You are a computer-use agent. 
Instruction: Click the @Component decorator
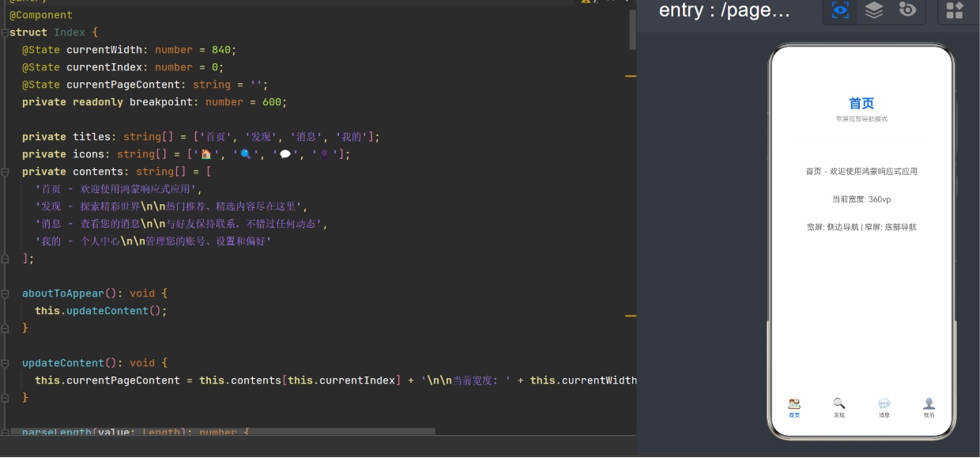(41, 15)
